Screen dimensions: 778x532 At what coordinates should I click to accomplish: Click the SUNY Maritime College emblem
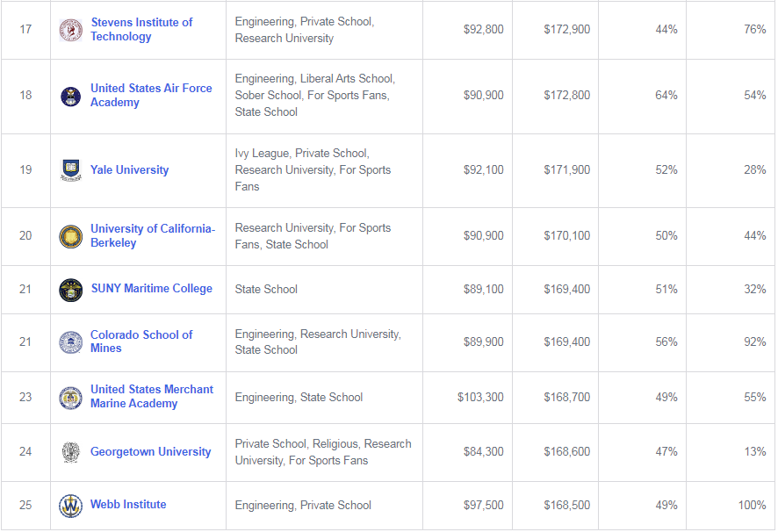(x=70, y=290)
